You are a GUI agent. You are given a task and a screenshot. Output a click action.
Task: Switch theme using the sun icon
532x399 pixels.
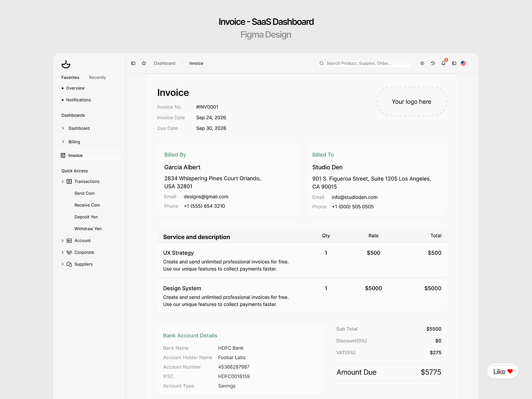tap(422, 63)
